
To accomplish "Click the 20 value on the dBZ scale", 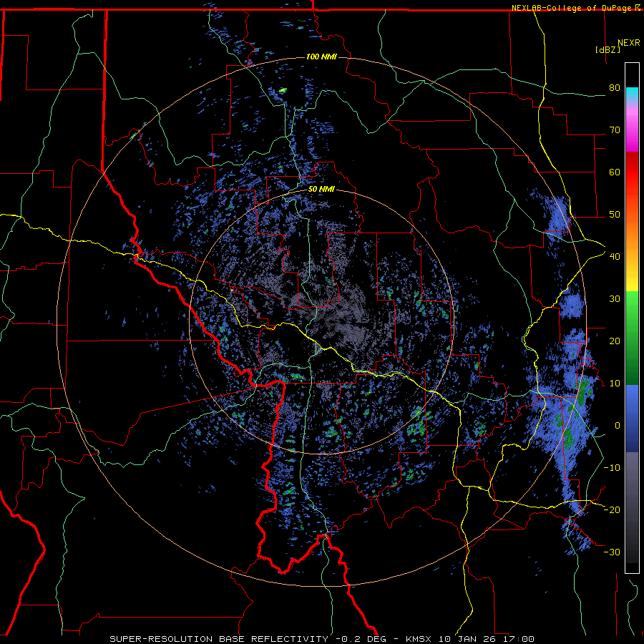I will coord(615,341).
